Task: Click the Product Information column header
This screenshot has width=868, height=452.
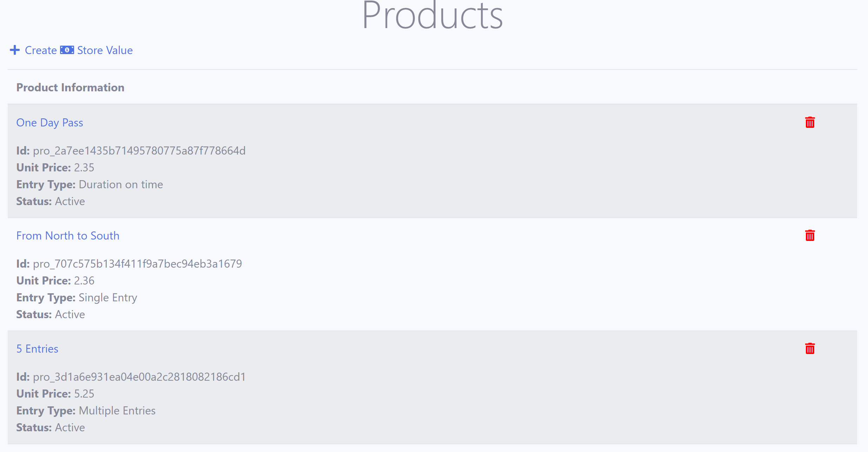Action: (x=70, y=87)
